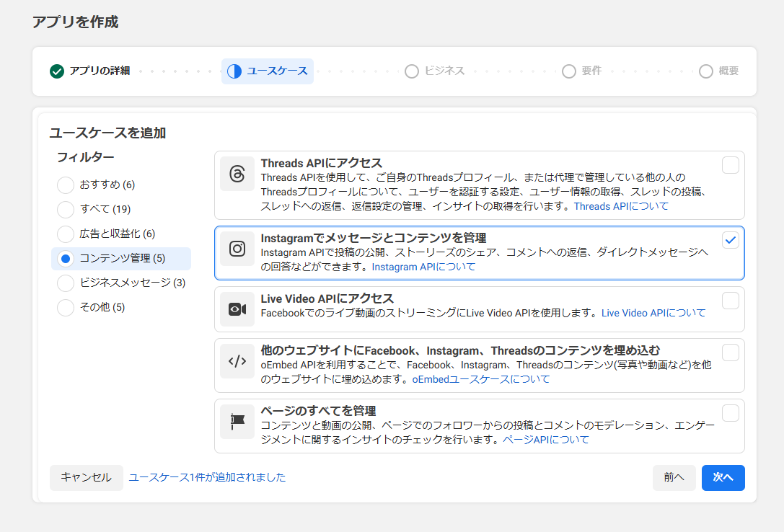Screen dimensions: 784x532
Task: Click the half-filled ユースケース step icon
Action: pos(234,71)
